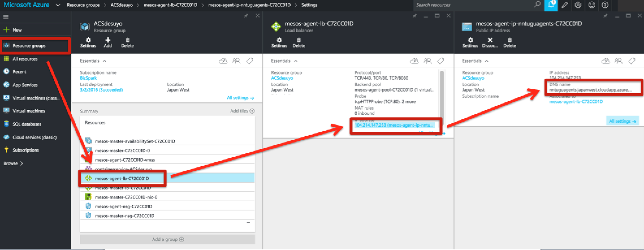Pin the ACSdesuyo blade
This screenshot has height=250, width=644.
point(246,16)
